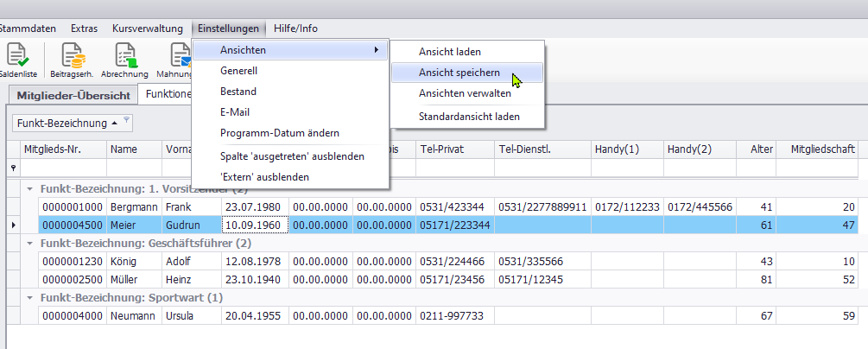This screenshot has width=868, height=349.
Task: Open the Kursverwaltung menu
Action: [x=147, y=28]
